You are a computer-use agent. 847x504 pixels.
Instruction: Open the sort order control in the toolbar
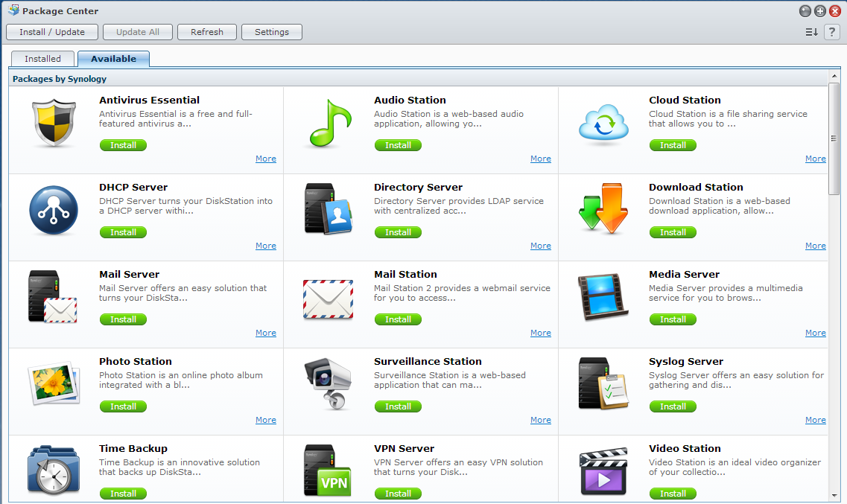tap(811, 32)
